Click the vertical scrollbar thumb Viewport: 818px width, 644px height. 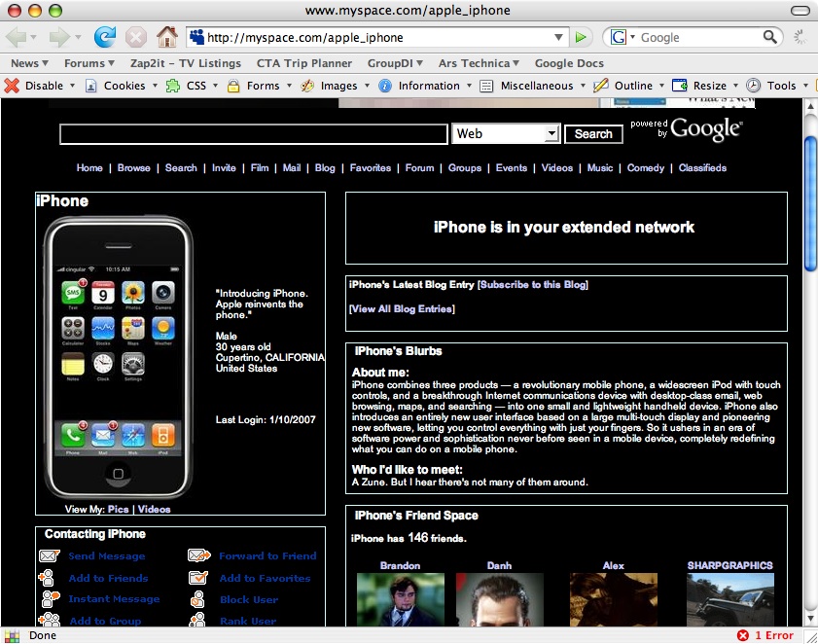tap(809, 203)
